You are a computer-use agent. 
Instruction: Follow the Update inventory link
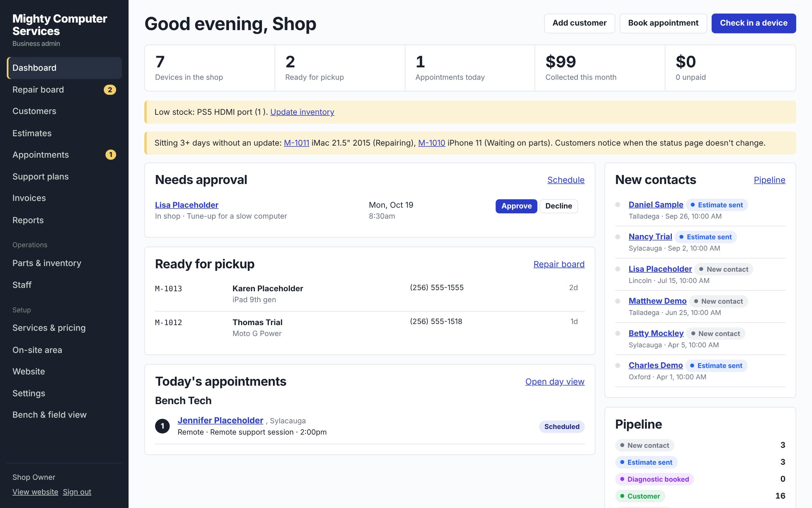point(302,112)
